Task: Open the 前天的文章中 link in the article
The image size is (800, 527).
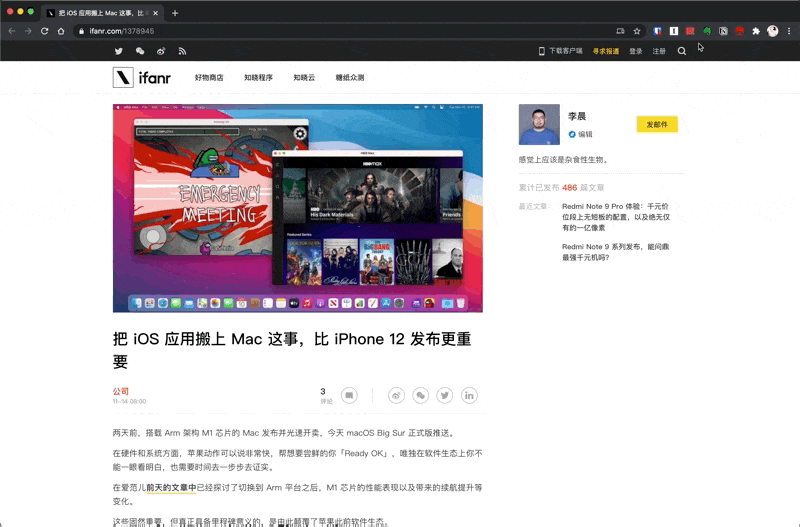Action: 171,488
